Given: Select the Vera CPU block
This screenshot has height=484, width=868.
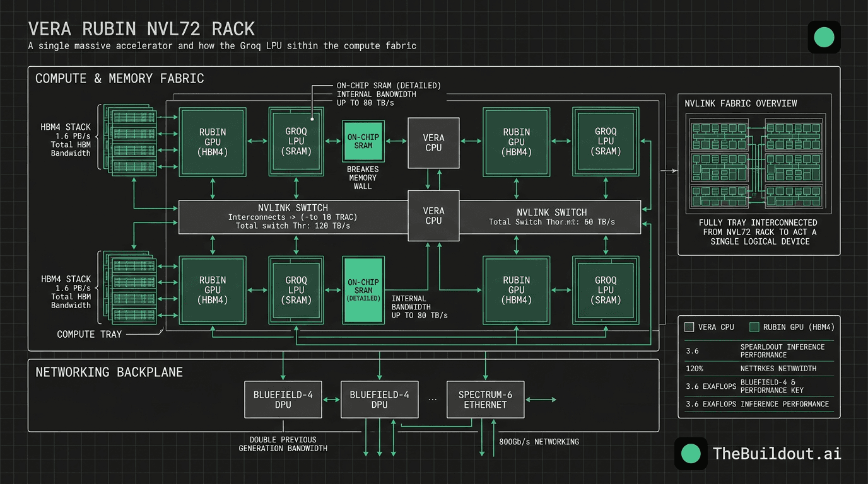Looking at the screenshot, I should click(x=433, y=143).
